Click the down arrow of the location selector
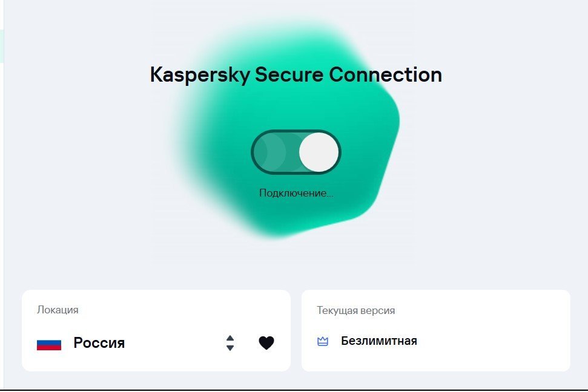Screen dimensions: 588x392 coord(230,348)
